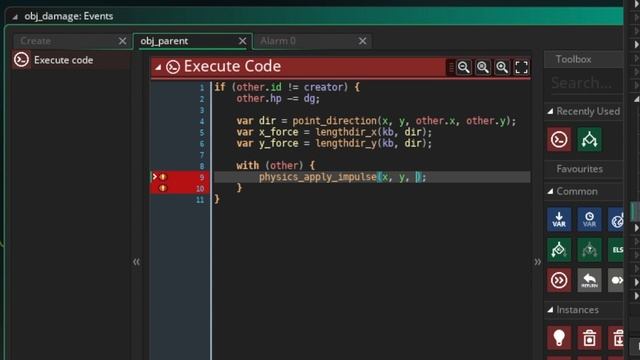Close the obj_parent tab
This screenshot has height=360, width=640.
[242, 41]
